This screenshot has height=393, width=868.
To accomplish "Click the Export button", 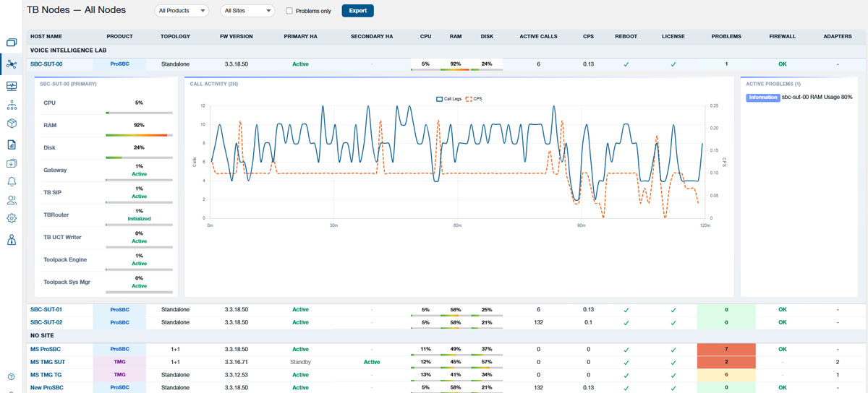I will [357, 11].
